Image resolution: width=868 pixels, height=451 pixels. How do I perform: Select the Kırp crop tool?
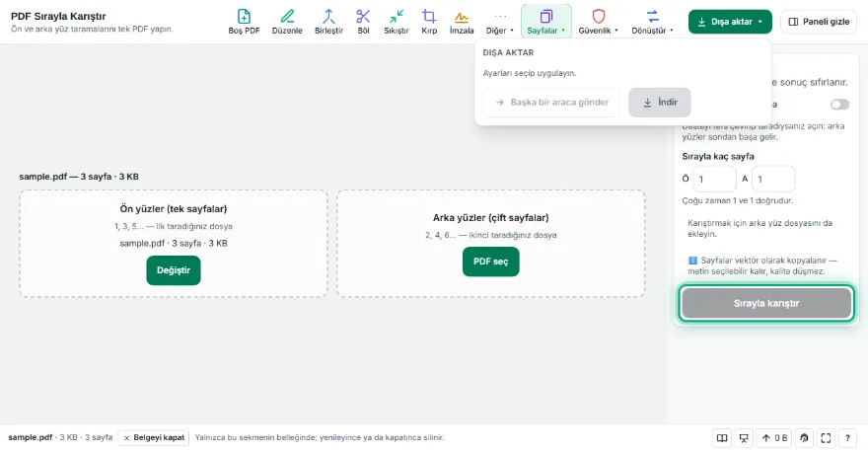click(429, 22)
